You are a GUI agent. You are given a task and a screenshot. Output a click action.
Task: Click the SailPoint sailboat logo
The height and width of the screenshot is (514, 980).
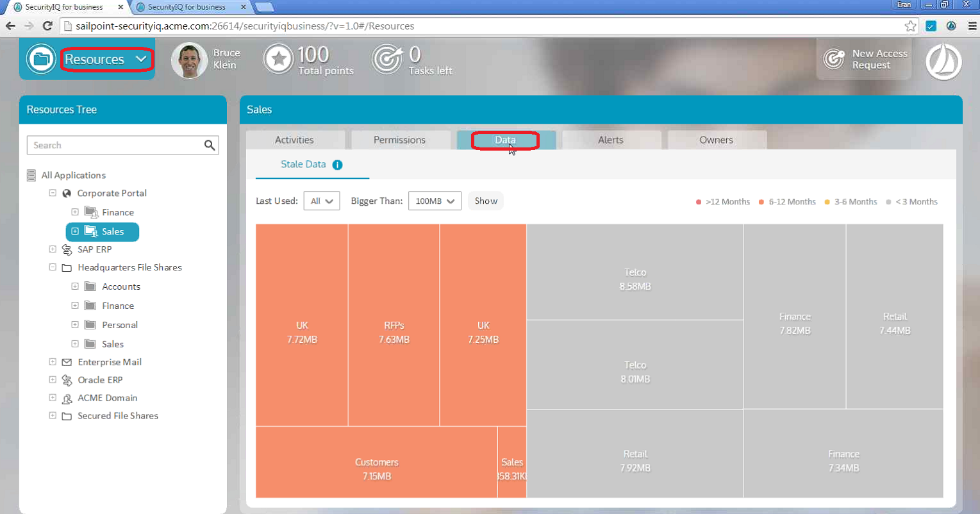[943, 62]
